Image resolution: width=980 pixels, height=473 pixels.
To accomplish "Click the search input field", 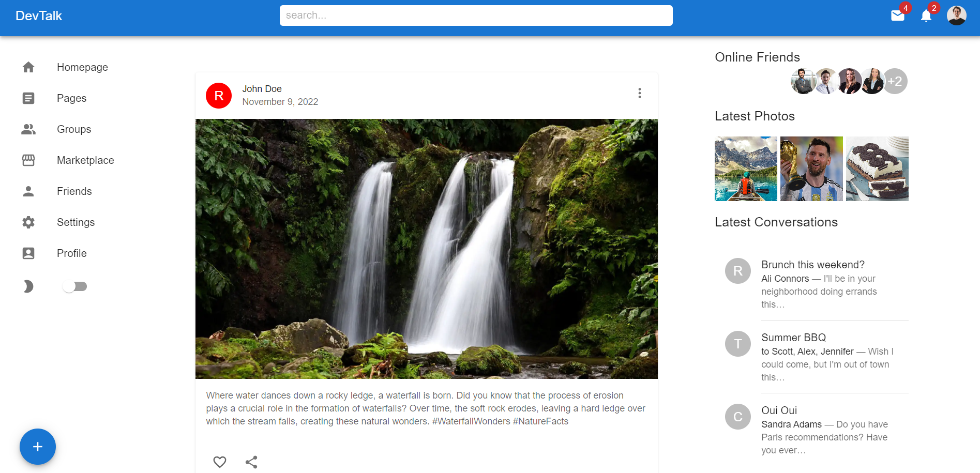I will pos(476,16).
